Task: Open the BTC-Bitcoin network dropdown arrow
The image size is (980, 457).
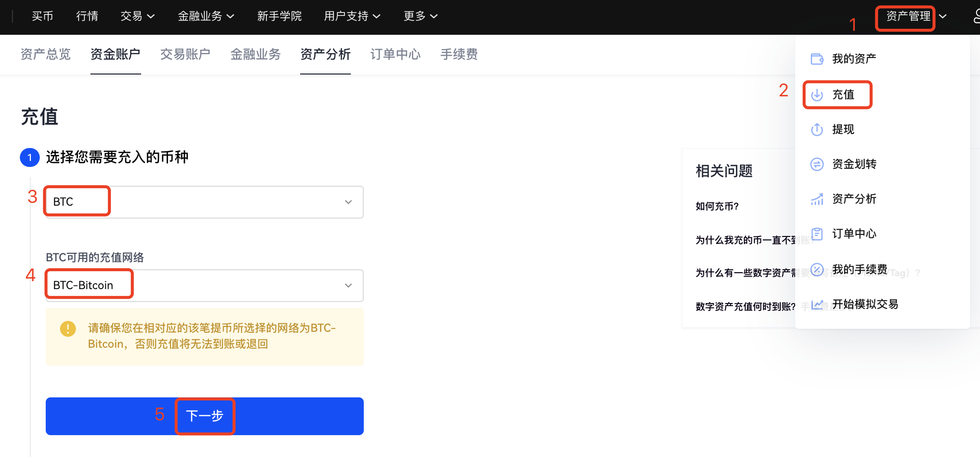Action: [x=348, y=286]
